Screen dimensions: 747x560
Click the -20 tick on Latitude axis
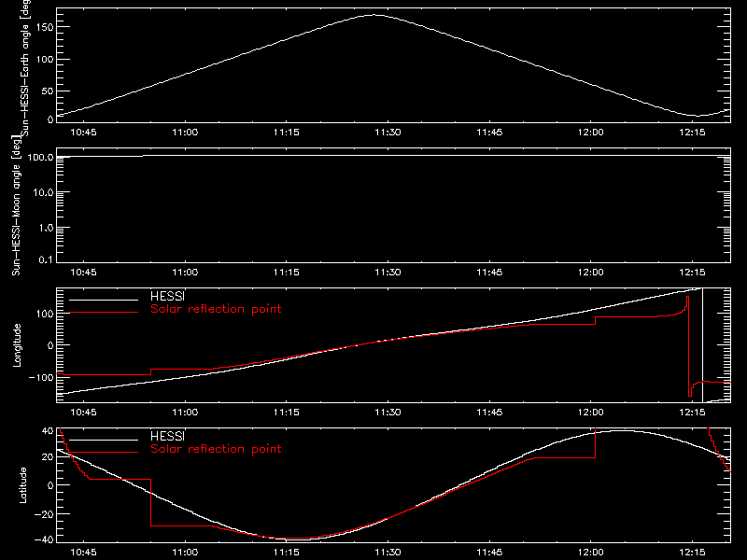(44, 514)
